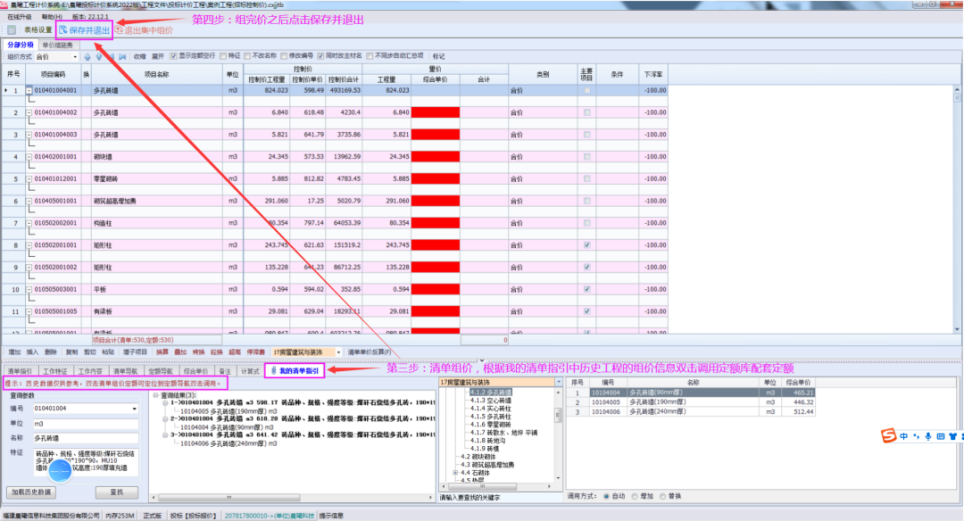Image resolution: width=964 pixels, height=522 pixels.
Task: Click the blue up arrow toolbar icon
Action: (x=87, y=56)
